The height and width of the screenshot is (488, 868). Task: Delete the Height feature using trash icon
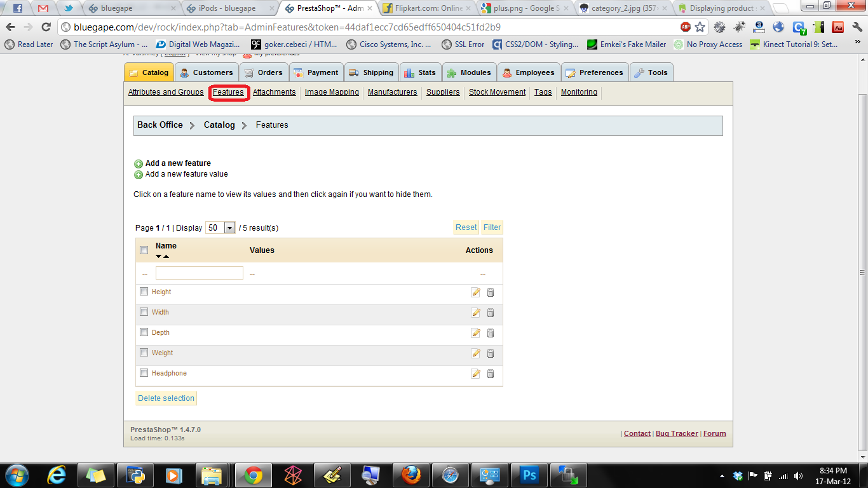tap(491, 292)
